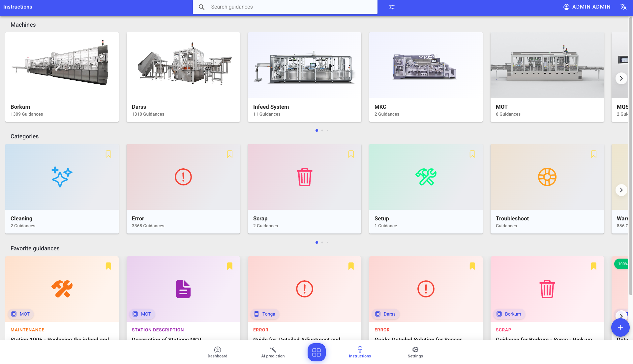Image resolution: width=633 pixels, height=364 pixels.
Task: Click the vertical page scrollbar
Action: [x=631, y=156]
